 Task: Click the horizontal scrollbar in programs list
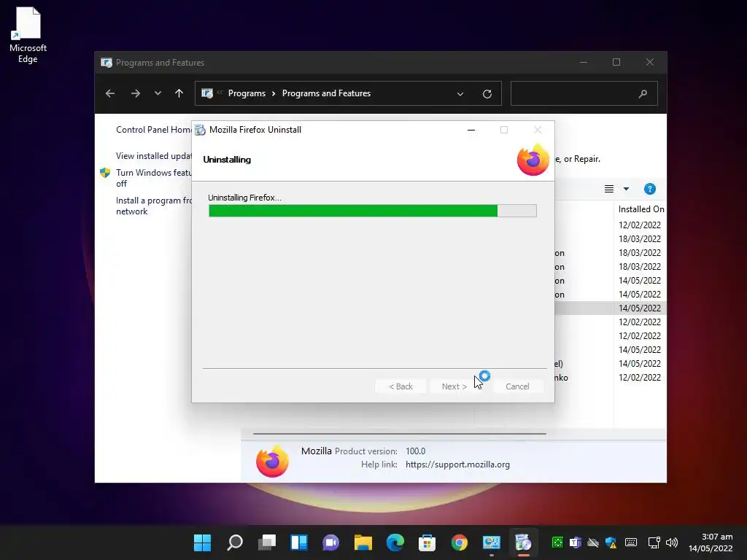(399, 434)
